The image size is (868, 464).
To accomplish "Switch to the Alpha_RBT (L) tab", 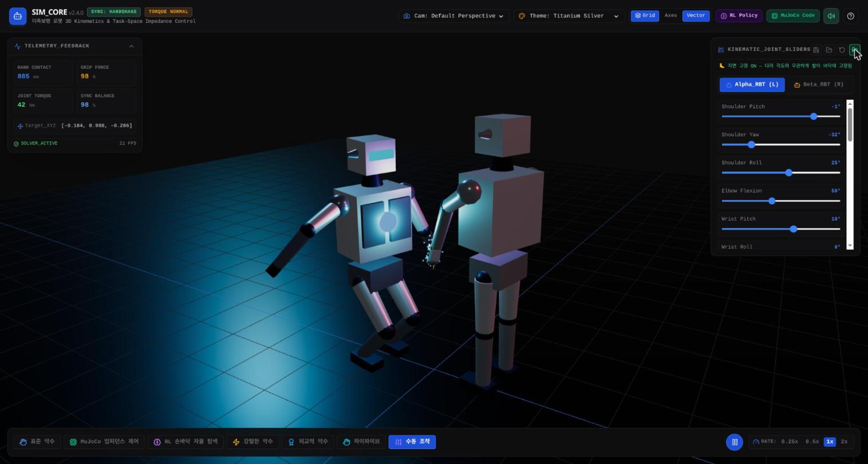I will click(x=752, y=85).
